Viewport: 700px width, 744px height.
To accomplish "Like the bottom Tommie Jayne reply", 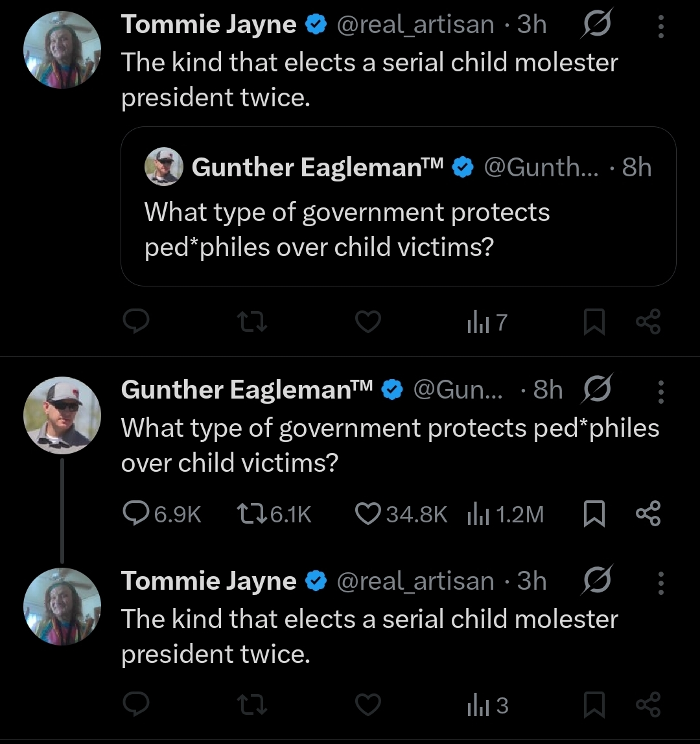I will click(368, 704).
